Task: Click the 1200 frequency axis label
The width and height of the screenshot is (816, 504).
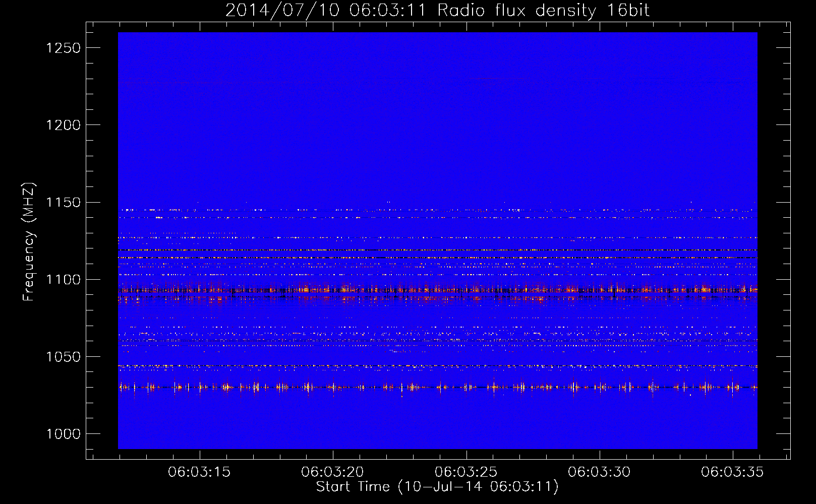Action: [63, 125]
